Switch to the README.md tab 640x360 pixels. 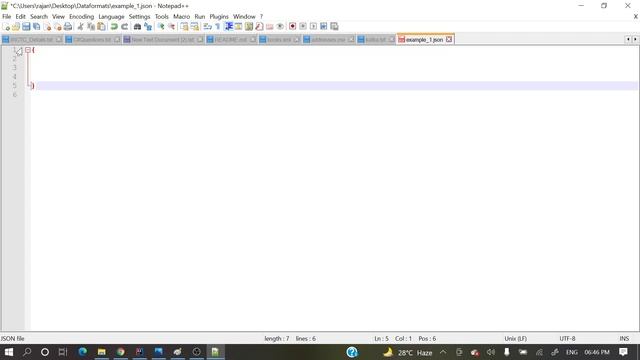231,40
